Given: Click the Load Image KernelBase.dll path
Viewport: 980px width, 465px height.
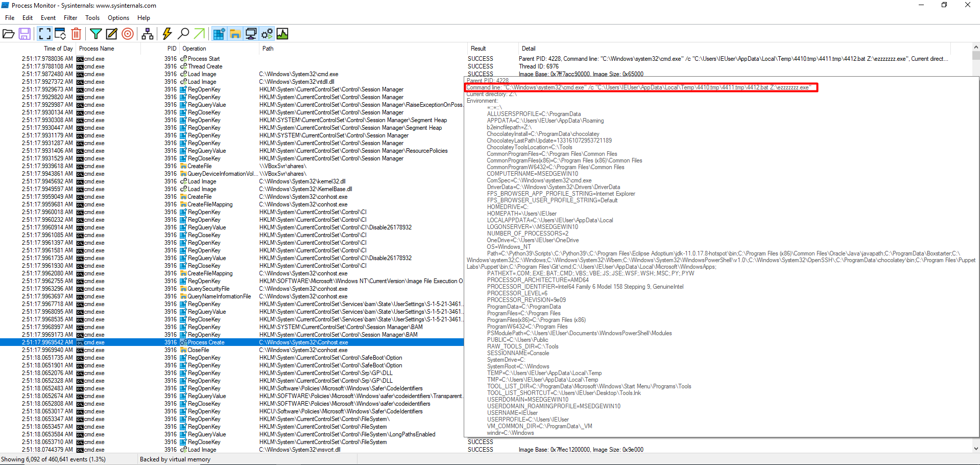Looking at the screenshot, I should 305,189.
